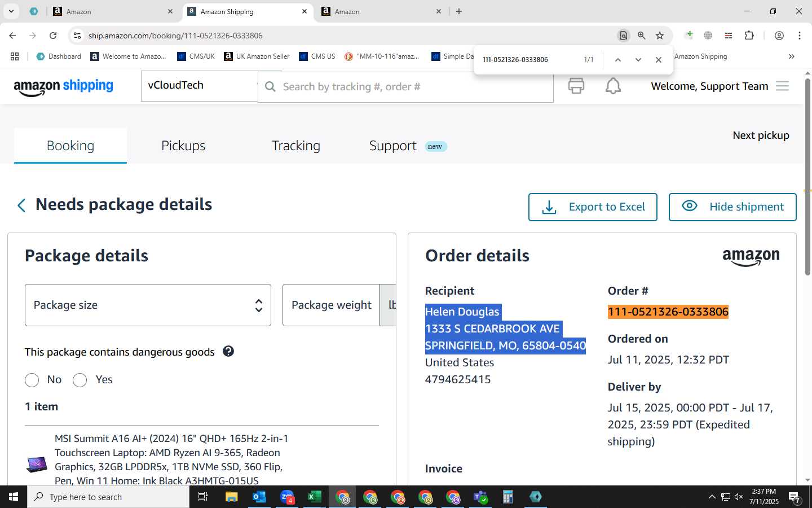Open the hamburger menu beside Welcome text
Image resolution: width=812 pixels, height=508 pixels.
click(782, 86)
